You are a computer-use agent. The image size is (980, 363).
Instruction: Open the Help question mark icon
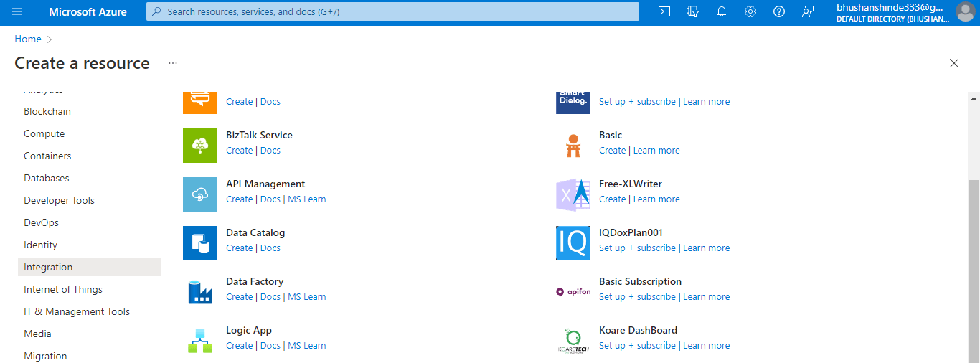(x=779, y=11)
